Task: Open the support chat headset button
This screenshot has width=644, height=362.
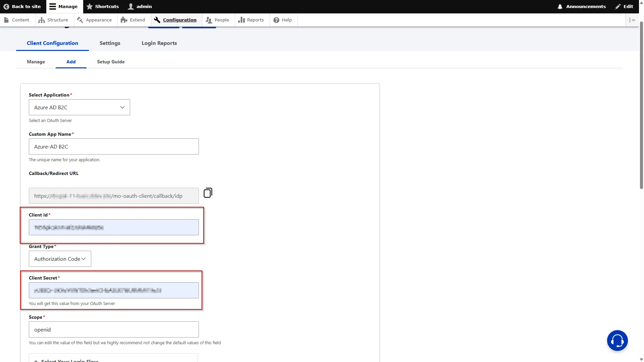Action: pos(617,341)
